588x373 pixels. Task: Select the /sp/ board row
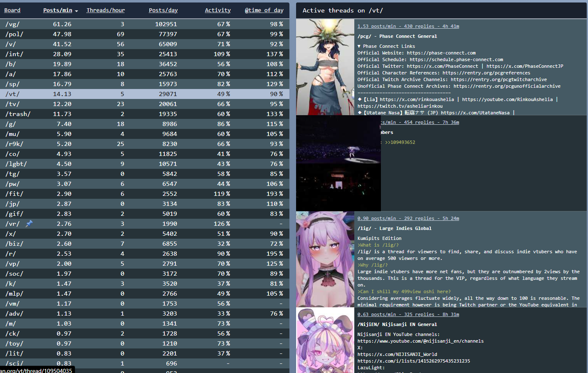coord(145,84)
